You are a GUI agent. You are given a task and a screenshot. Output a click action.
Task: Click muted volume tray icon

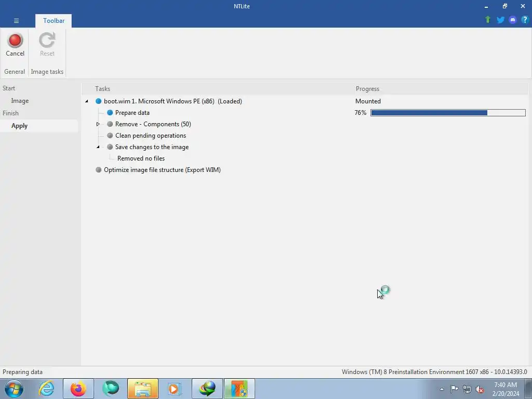click(480, 389)
